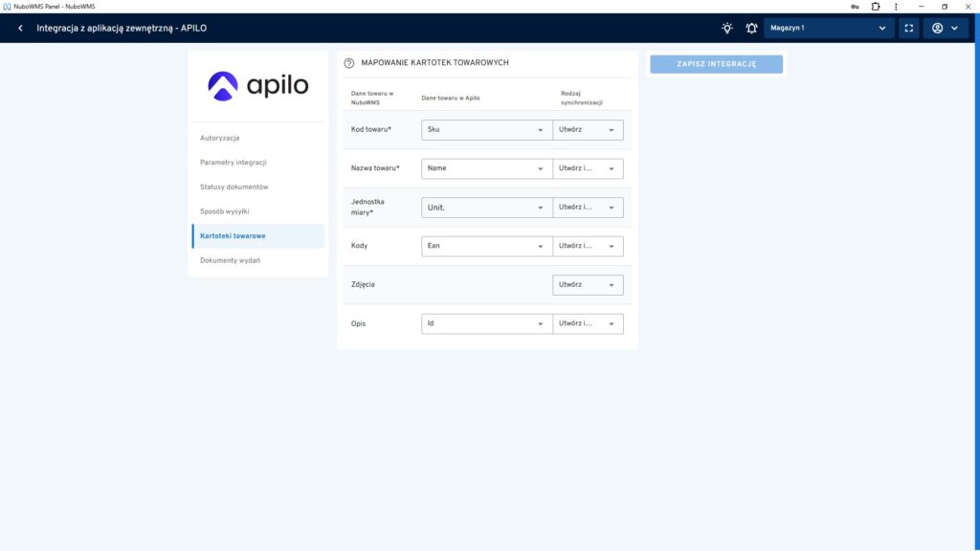Open the Parametry integracji section
The image size is (980, 551).
point(234,163)
